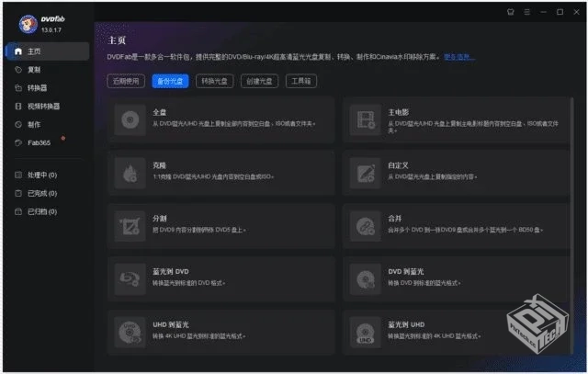Click the 克隆 card title
Image resolution: width=588 pixels, height=374 pixels.
click(159, 165)
